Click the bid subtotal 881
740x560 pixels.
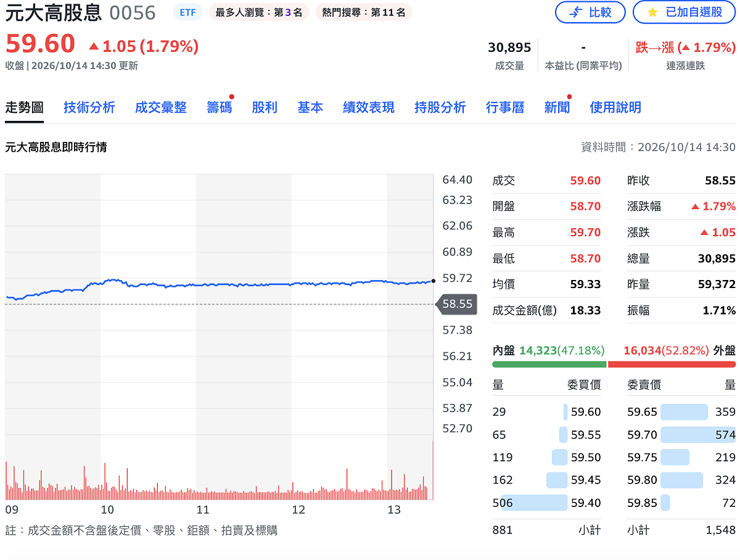tap(503, 530)
